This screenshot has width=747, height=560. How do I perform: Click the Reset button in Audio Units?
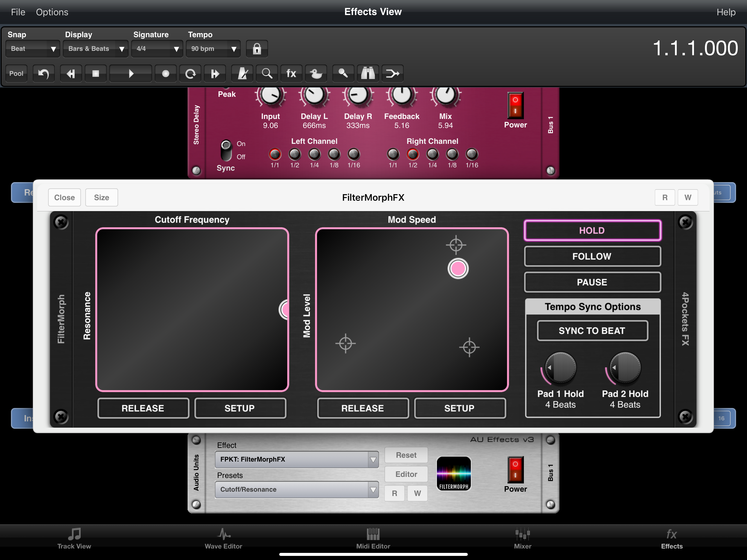(406, 455)
